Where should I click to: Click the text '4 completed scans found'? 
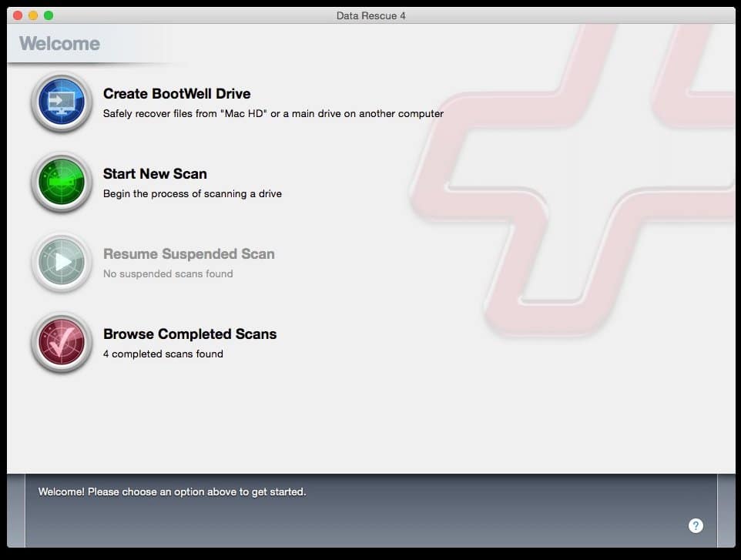163,354
